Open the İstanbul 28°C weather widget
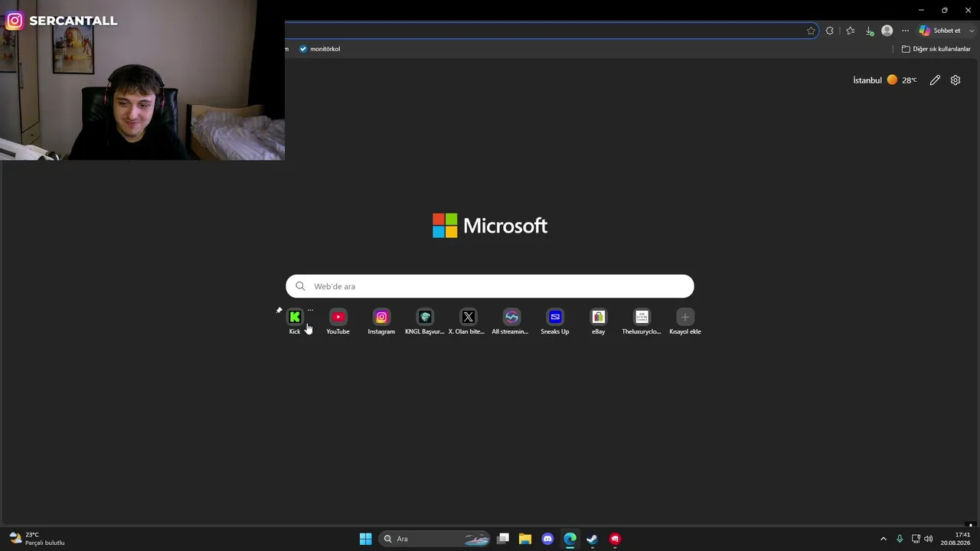Viewport: 980px width, 551px height. tap(885, 80)
